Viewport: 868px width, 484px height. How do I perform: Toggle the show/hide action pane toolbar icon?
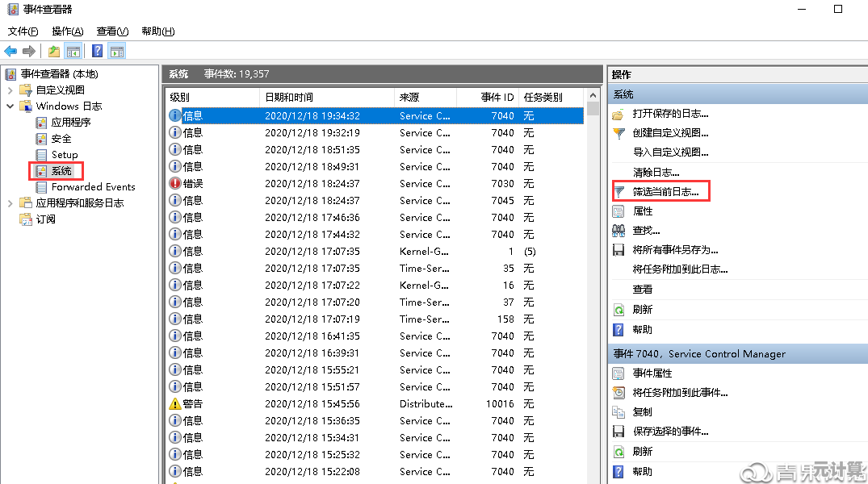(117, 52)
